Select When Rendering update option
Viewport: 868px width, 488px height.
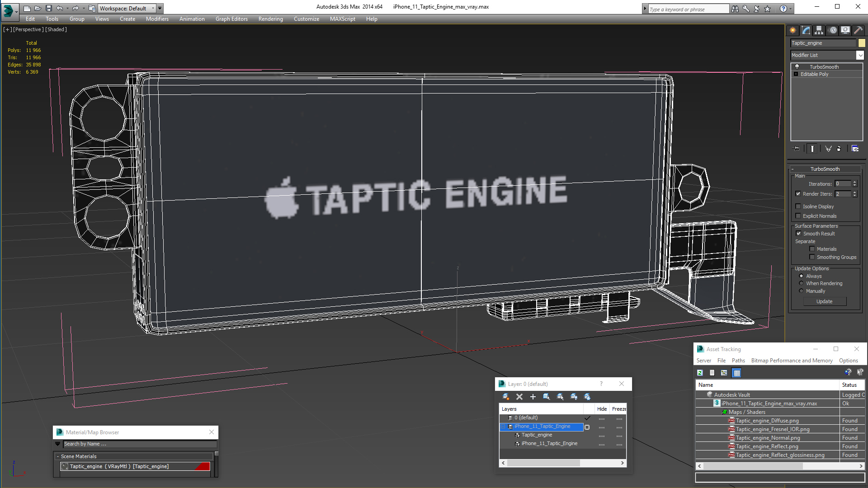point(802,283)
